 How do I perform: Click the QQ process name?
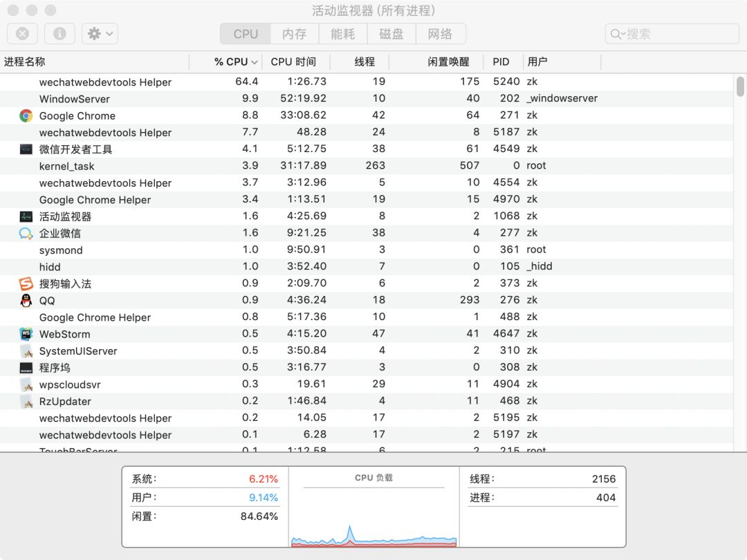tap(47, 301)
